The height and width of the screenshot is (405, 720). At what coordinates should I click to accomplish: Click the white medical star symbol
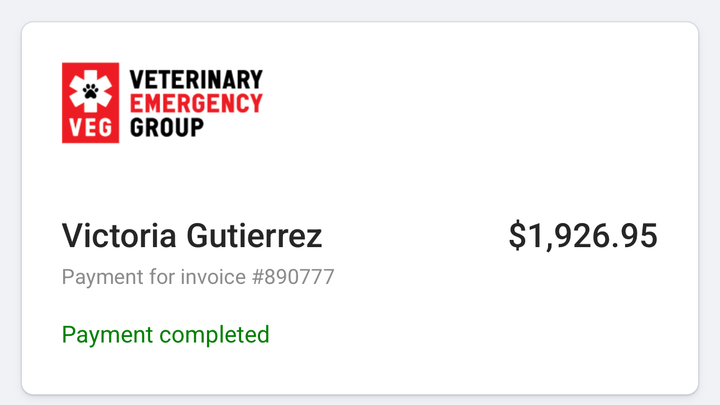coord(90,91)
